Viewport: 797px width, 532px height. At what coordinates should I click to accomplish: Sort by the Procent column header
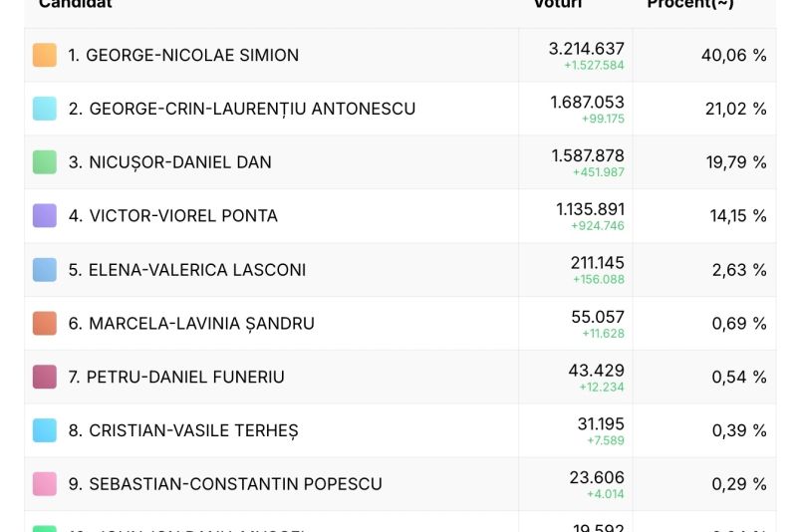(x=690, y=4)
